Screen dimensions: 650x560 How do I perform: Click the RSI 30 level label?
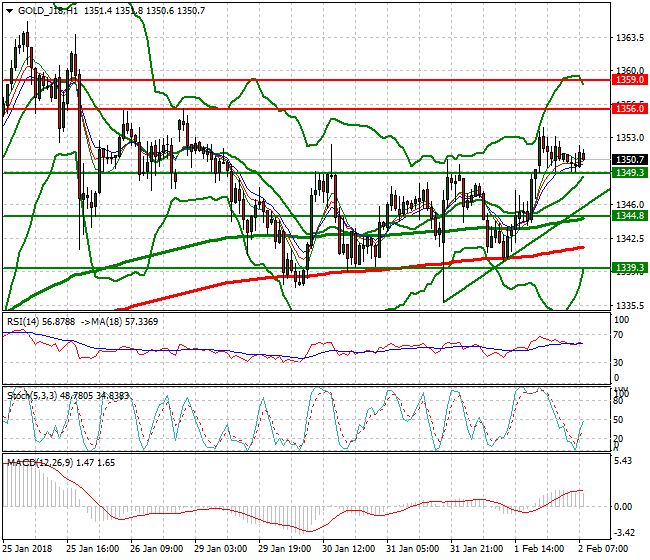[x=618, y=363]
